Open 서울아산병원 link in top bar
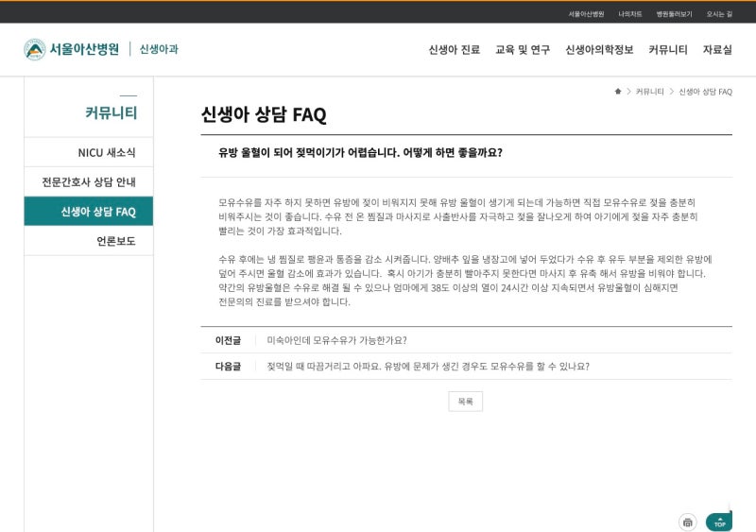Screen dimensions: 756x532 point(586,14)
